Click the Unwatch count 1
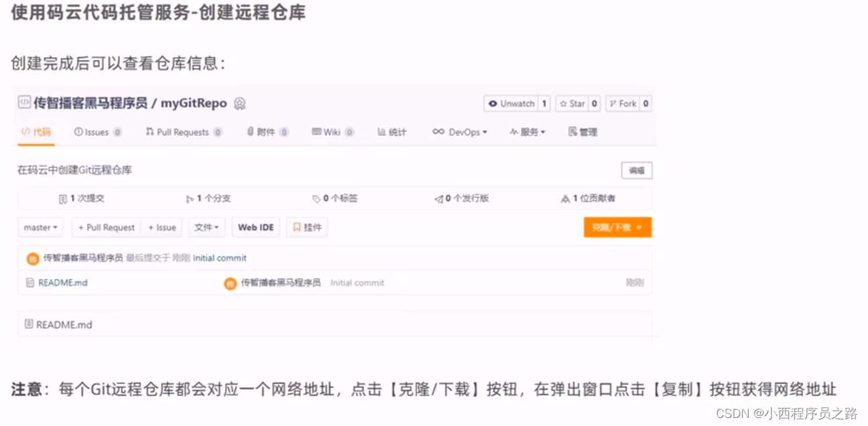Viewport: 868px width, 426px height. tap(544, 104)
